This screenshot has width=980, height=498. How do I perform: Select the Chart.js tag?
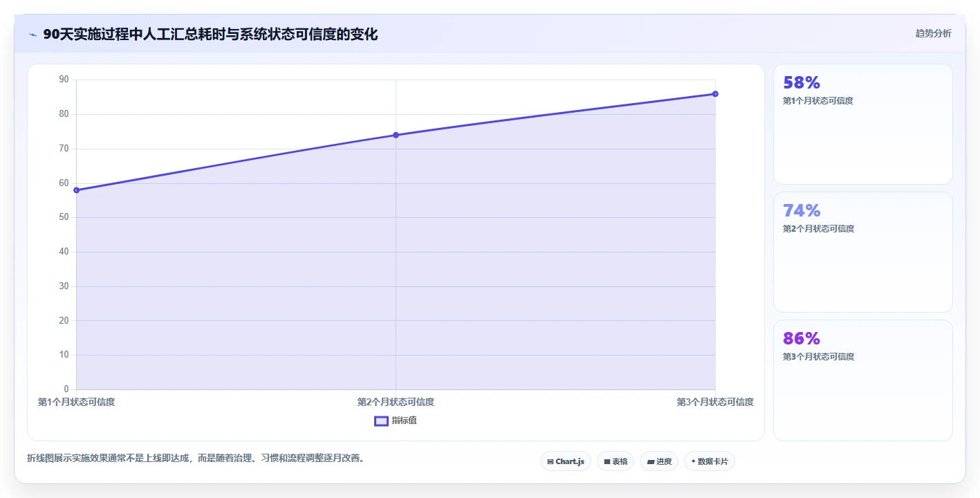tap(565, 461)
